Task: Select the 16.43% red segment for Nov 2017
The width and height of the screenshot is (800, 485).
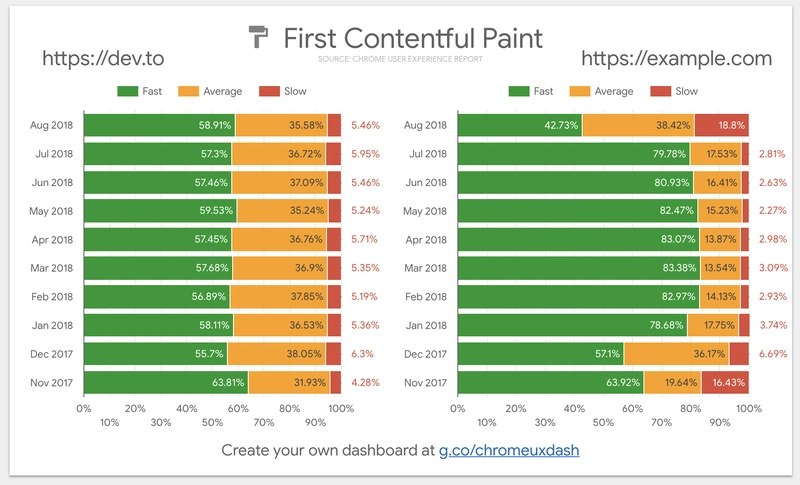Action: 725,382
